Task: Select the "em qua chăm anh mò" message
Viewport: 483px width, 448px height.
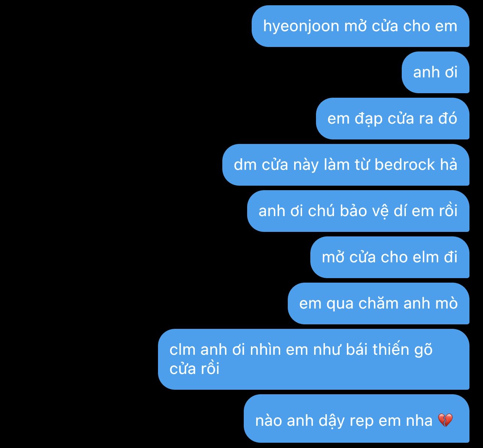Action: (378, 303)
